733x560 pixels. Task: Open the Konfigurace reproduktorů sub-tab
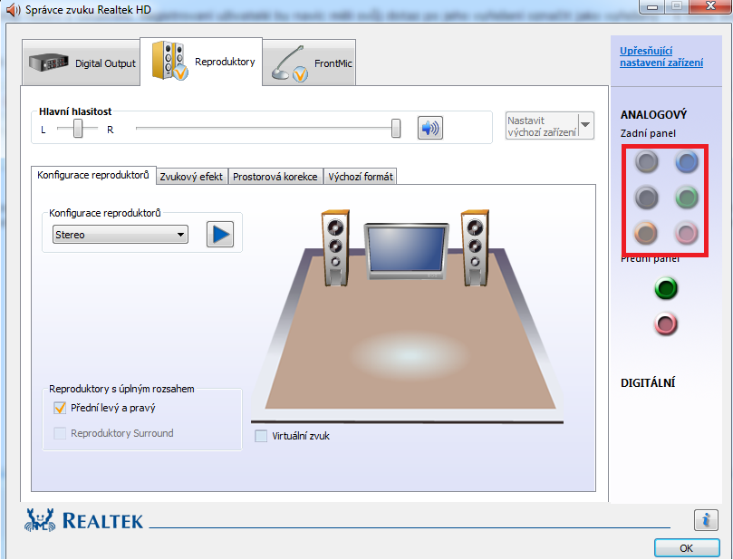93,175
